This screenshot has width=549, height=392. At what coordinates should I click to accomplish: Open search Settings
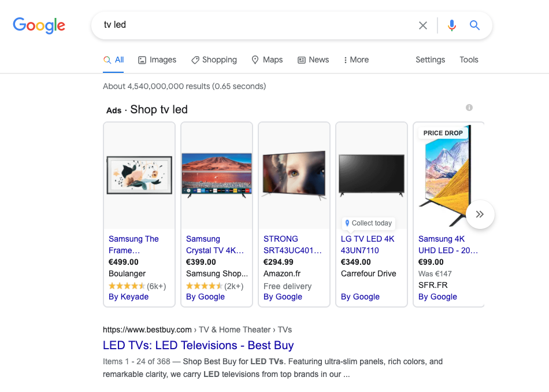tap(430, 60)
